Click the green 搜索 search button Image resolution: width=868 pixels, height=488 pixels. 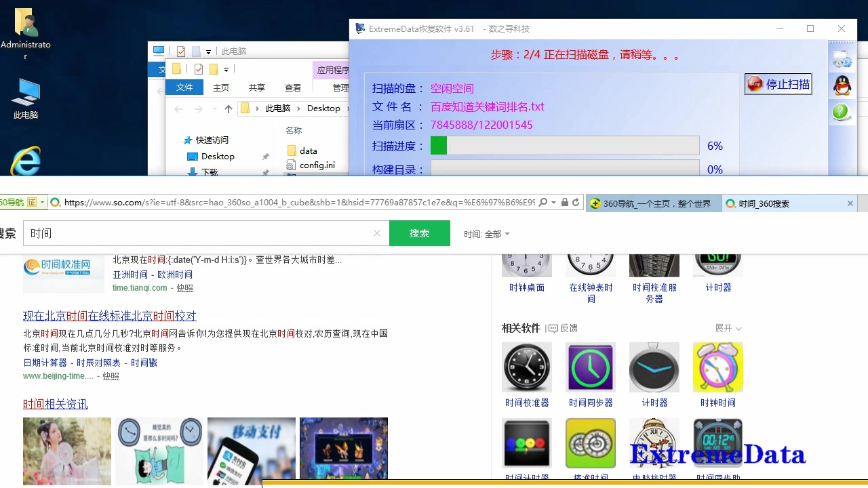point(420,233)
